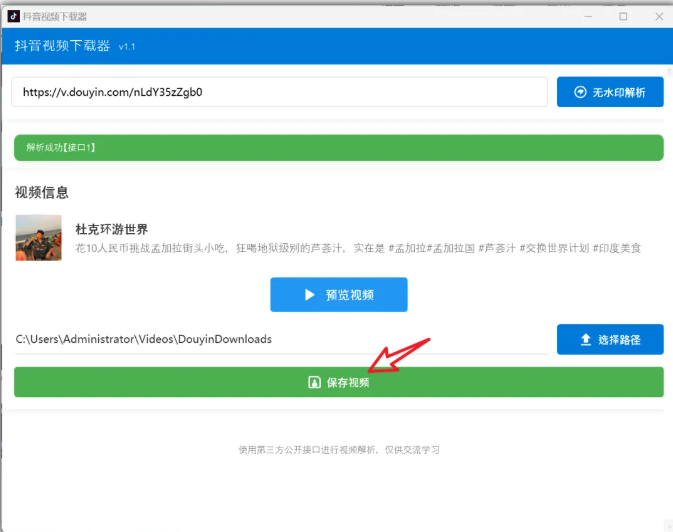The height and width of the screenshot is (532, 673).
Task: Click into the Douyin URL input field
Action: pos(279,92)
